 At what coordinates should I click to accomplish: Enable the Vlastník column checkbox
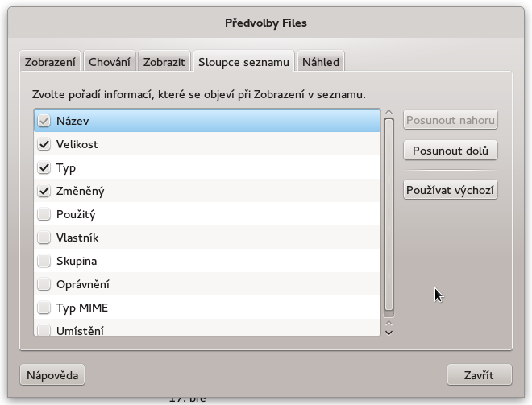(x=44, y=238)
